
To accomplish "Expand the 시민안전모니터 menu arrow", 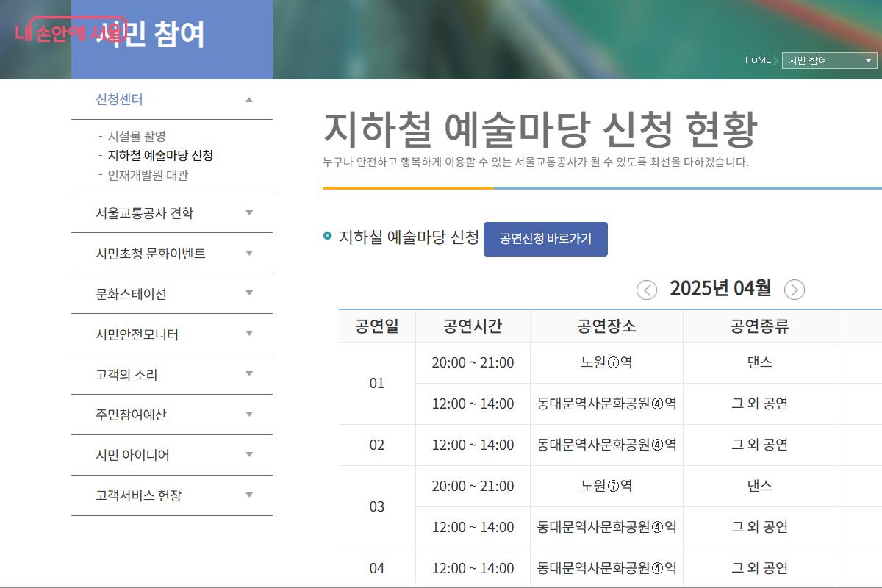I will point(249,334).
